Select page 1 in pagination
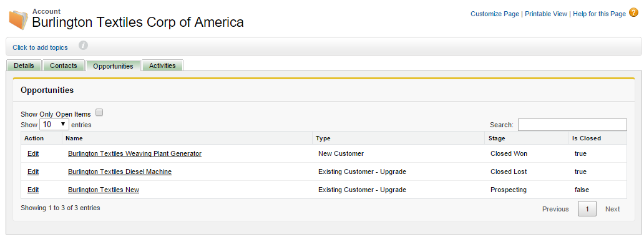The image size is (644, 237). (587, 209)
